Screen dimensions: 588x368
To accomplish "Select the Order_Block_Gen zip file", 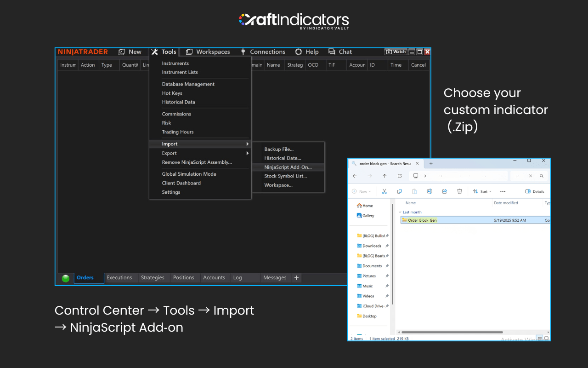I will 475,220.
